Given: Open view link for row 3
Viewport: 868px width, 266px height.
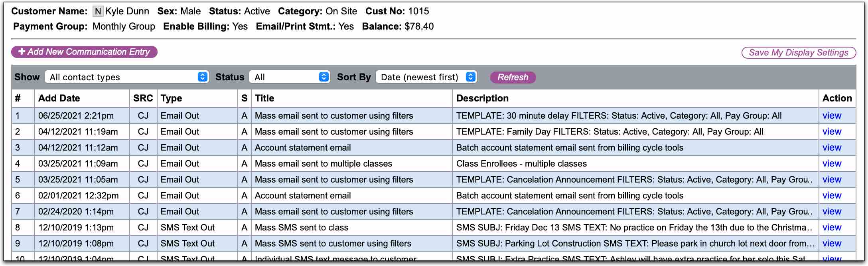Looking at the screenshot, I should pyautogui.click(x=832, y=148).
